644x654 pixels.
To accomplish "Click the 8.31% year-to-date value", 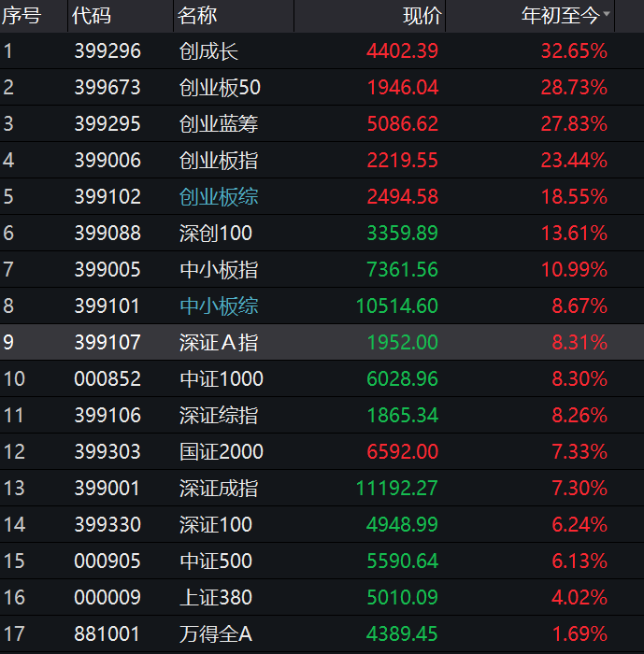I will point(580,343).
